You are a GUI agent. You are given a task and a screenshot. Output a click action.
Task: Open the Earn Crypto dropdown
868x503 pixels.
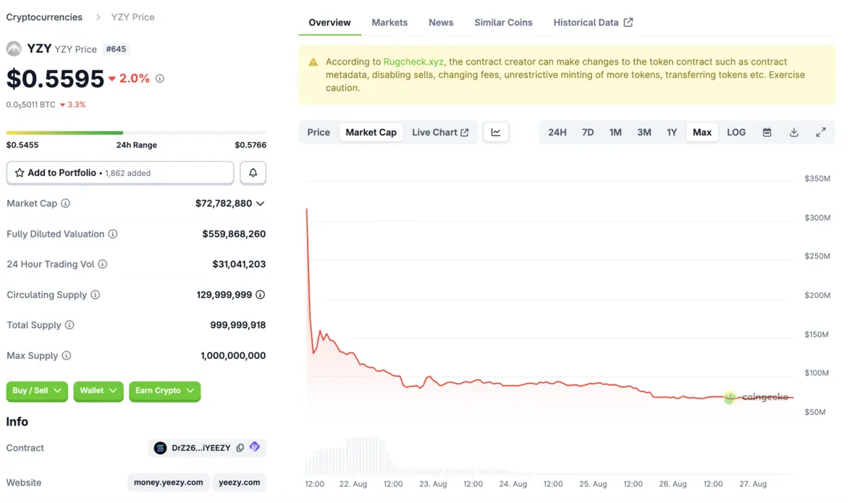(164, 391)
